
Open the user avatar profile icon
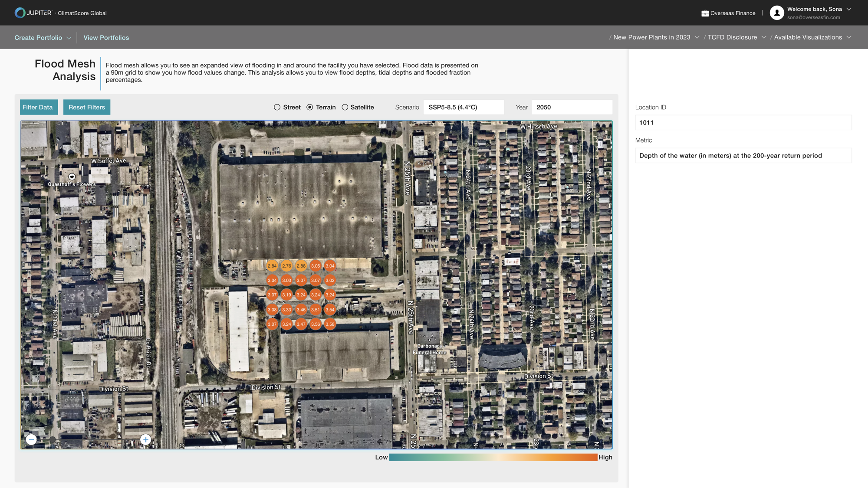tap(776, 13)
